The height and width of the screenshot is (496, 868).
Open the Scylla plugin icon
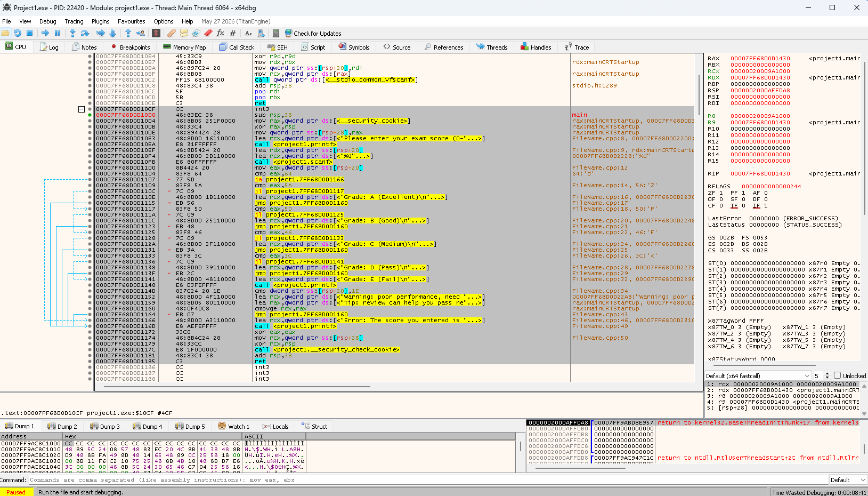(156, 33)
